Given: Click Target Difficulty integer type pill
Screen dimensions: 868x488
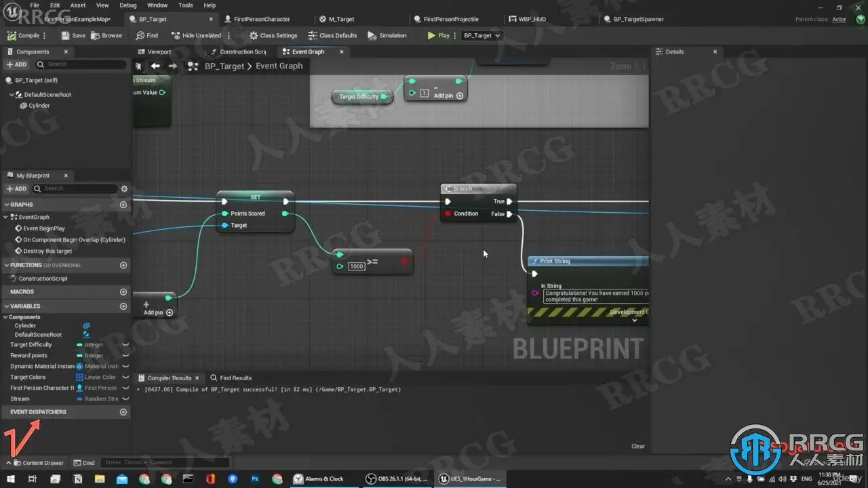Looking at the screenshot, I should 79,345.
